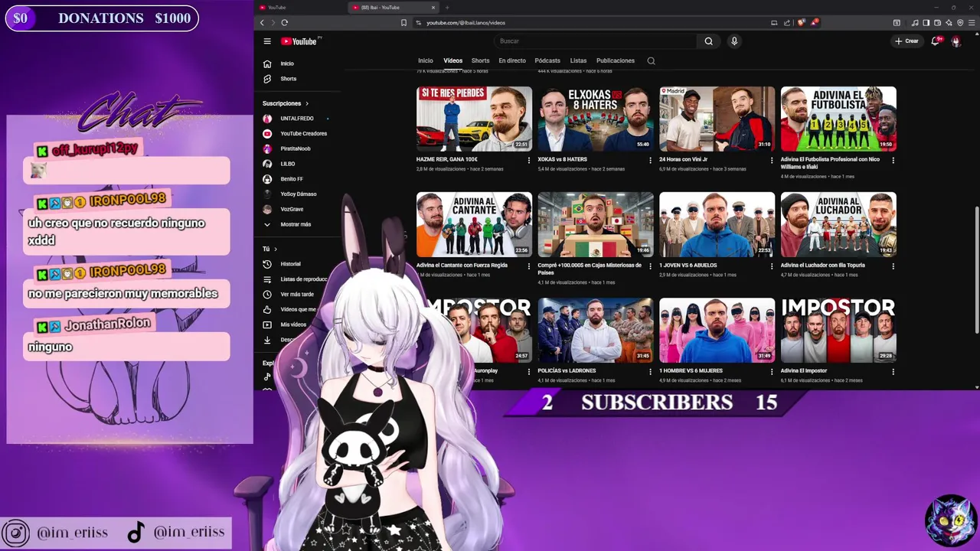Click the YouTube logo
This screenshot has height=551, width=980.
tap(301, 41)
